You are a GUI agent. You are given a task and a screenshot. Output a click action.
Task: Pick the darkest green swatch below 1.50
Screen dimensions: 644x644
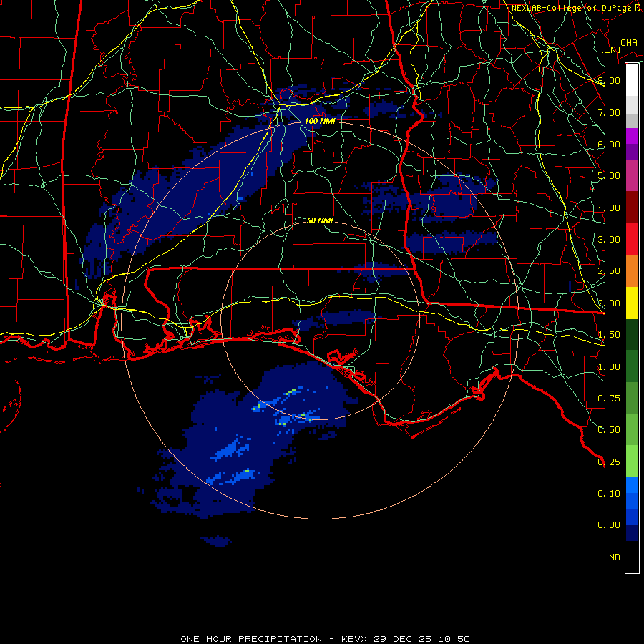[632, 335]
